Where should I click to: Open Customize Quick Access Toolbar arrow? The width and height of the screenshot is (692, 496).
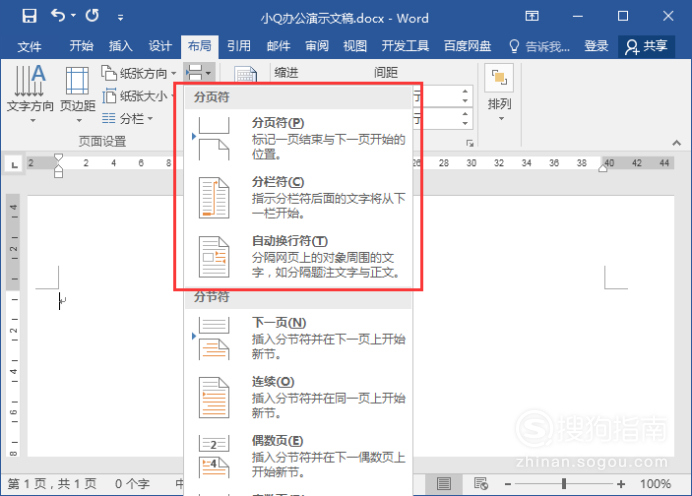[x=120, y=18]
